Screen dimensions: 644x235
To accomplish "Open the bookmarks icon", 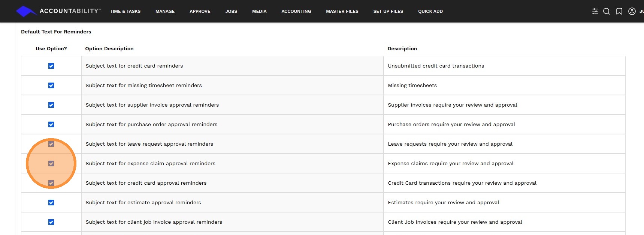I will click(x=619, y=11).
